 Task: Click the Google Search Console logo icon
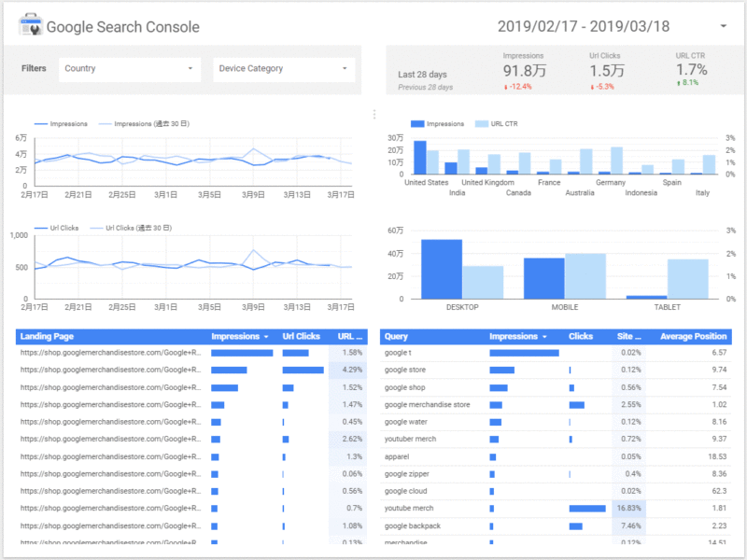point(31,25)
